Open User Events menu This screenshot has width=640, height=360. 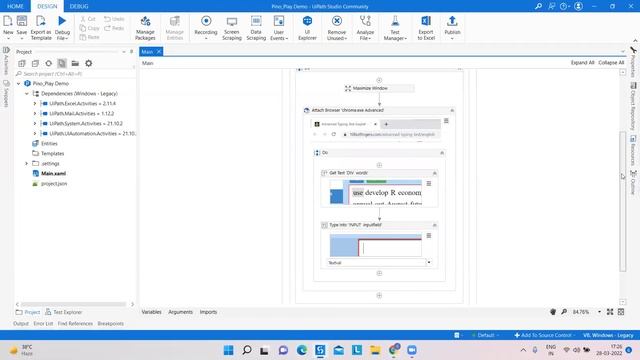(279, 27)
